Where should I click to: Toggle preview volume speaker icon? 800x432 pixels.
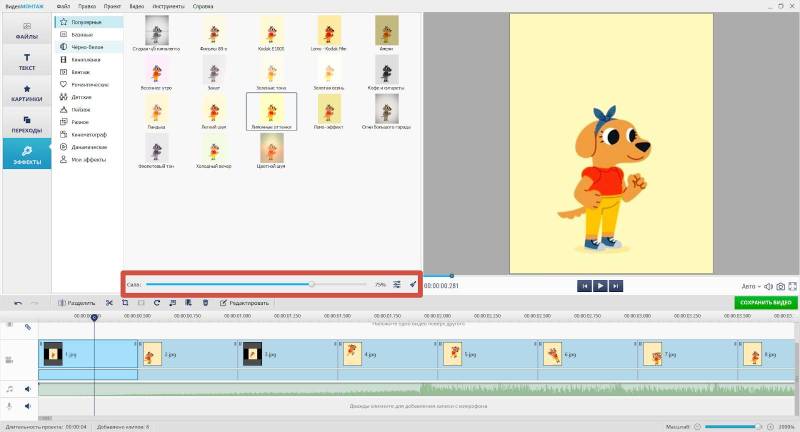768,287
